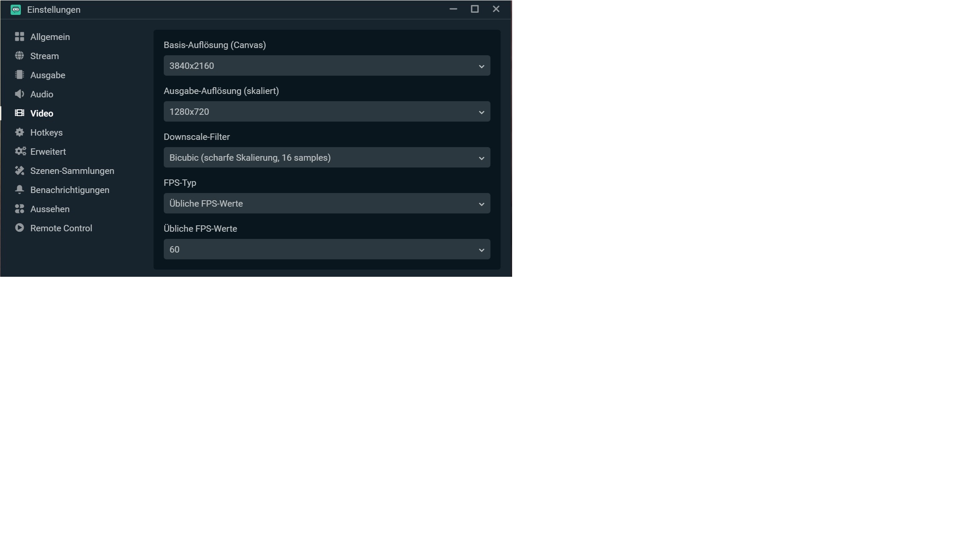Screen dimensions: 980x551
Task: Click the Hotkeys gear icon
Action: coord(20,133)
